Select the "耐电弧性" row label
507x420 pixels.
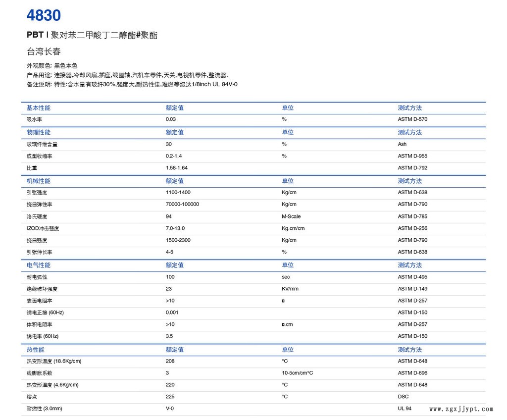coord(37,277)
